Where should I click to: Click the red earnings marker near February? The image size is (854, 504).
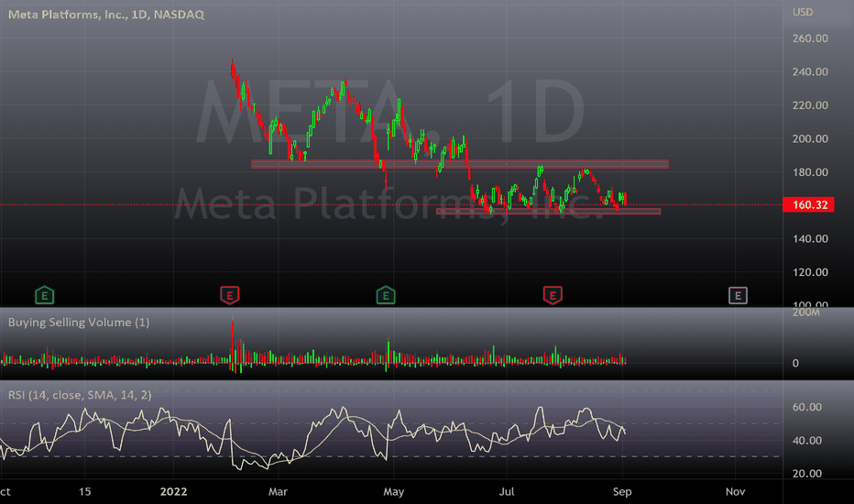[230, 295]
